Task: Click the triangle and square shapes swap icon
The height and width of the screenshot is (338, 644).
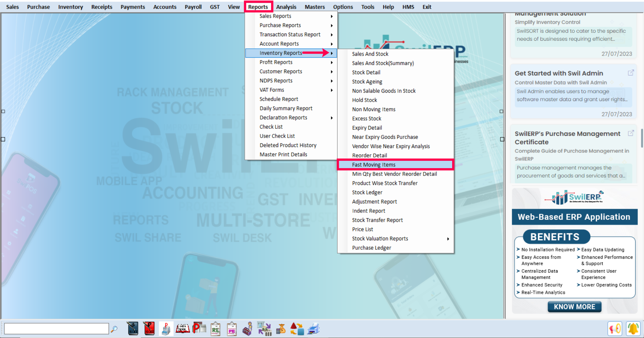Action: point(297,329)
